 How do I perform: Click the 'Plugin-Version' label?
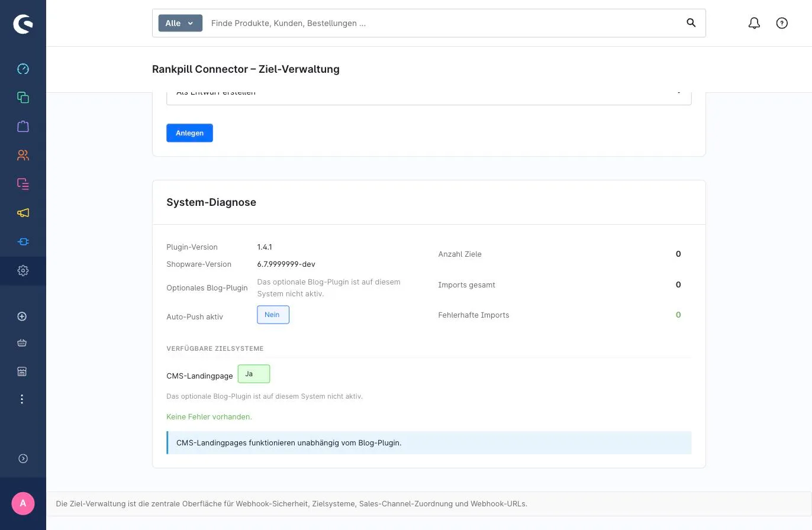tap(192, 247)
